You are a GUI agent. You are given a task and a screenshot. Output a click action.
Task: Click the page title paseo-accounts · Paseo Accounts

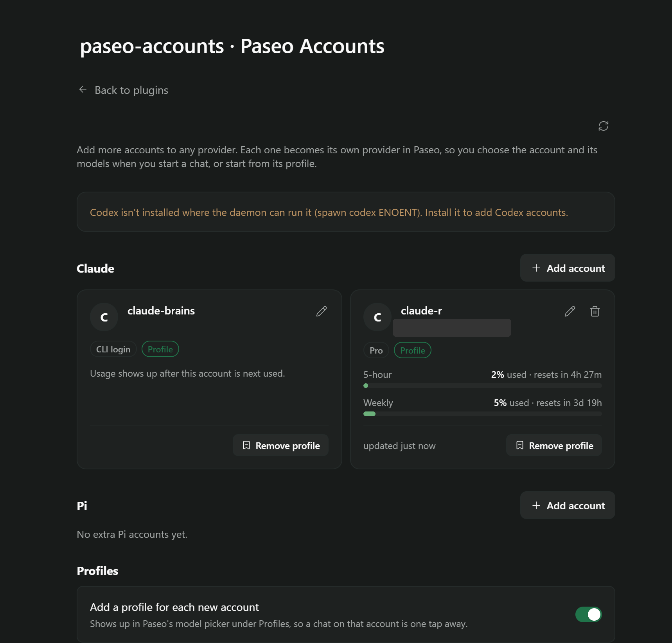point(232,46)
